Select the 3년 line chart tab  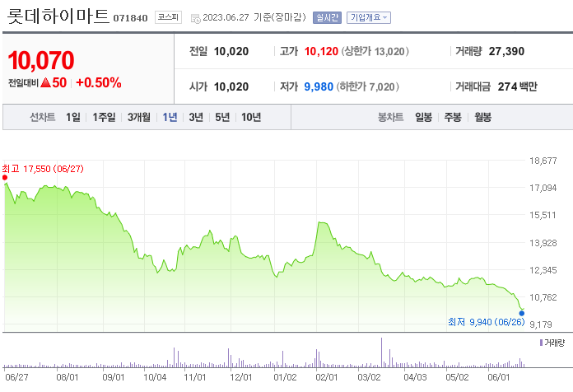[196, 118]
